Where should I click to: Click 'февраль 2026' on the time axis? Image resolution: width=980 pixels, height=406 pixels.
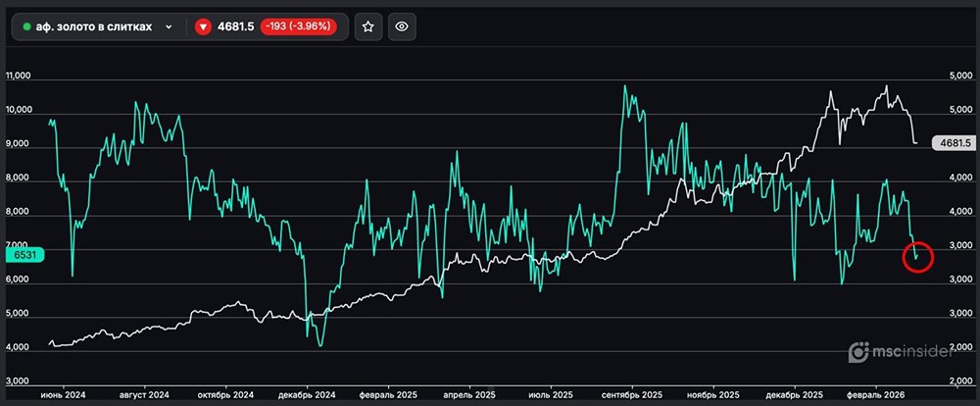coord(879,394)
